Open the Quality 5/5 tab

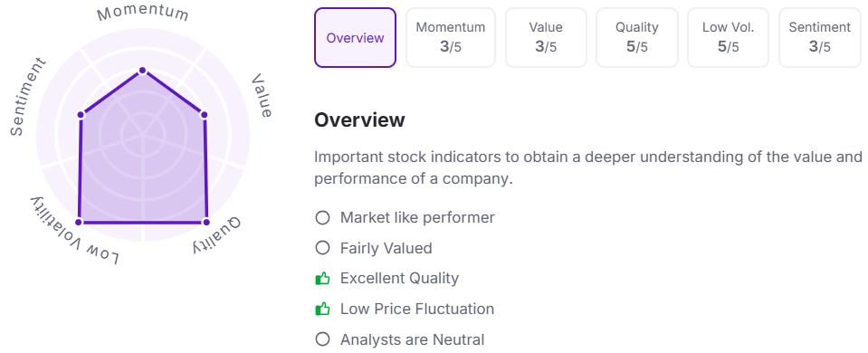click(636, 38)
